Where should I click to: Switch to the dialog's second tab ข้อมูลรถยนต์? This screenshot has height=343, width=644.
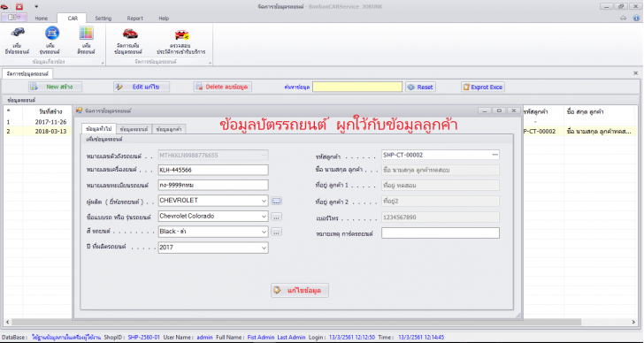click(134, 129)
